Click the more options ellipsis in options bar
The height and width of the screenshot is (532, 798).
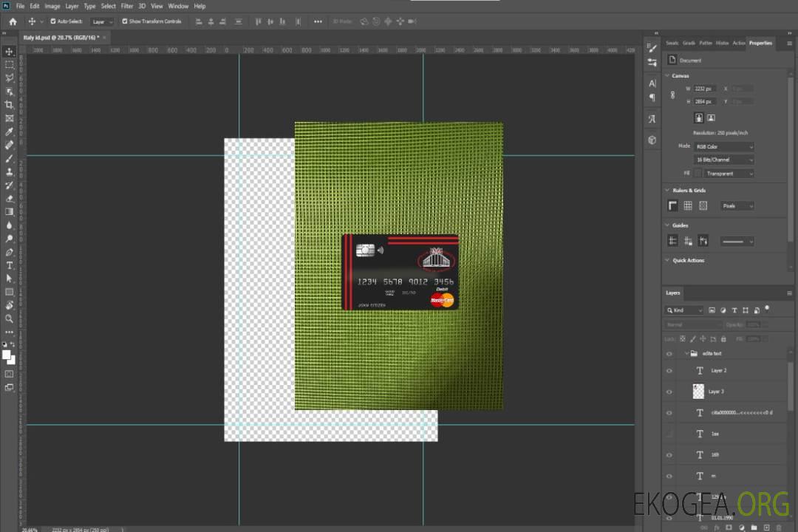click(x=318, y=21)
